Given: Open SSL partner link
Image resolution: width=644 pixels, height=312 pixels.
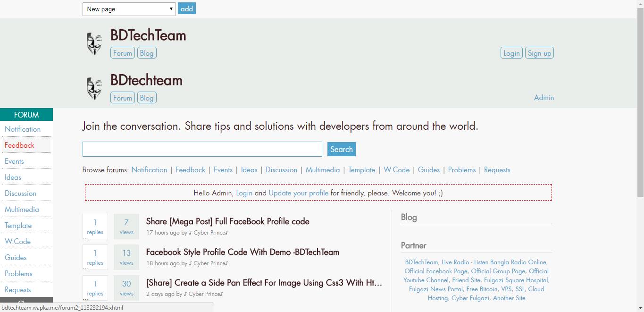Looking at the screenshot, I should (x=520, y=289).
